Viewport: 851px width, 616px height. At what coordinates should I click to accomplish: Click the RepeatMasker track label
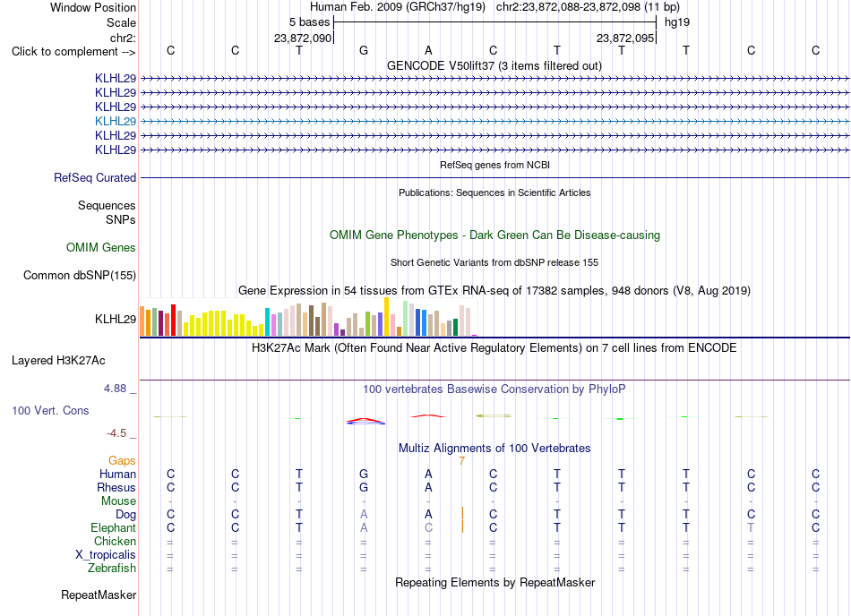99,595
